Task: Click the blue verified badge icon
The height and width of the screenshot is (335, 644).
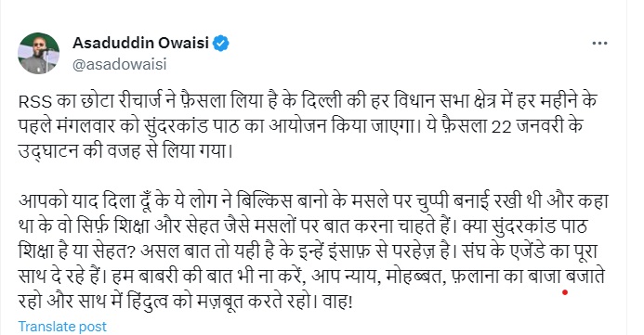Action: coord(220,43)
